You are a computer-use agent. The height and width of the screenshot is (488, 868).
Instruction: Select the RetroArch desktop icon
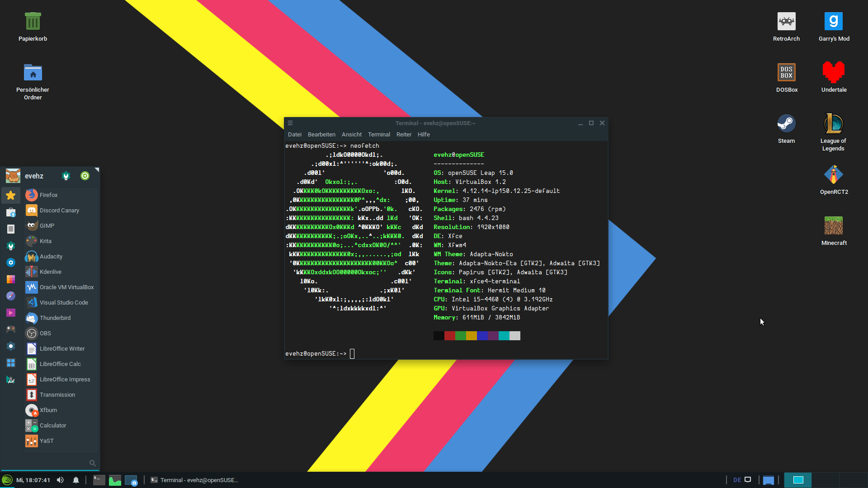coord(787,27)
